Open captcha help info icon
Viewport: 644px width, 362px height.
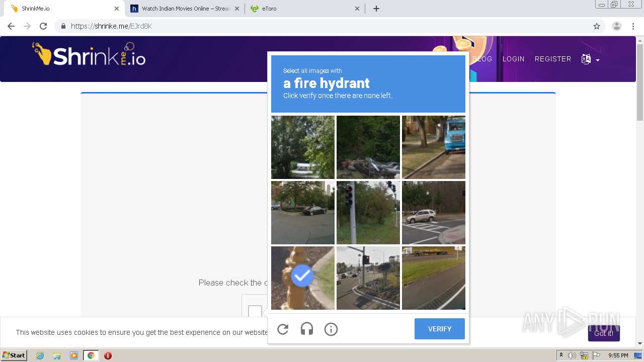[331, 329]
